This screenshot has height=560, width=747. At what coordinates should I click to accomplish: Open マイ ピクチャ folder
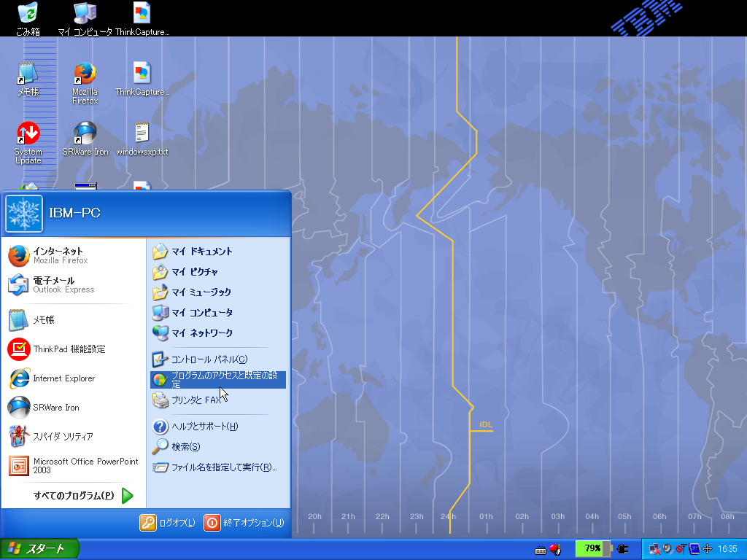[217, 272]
